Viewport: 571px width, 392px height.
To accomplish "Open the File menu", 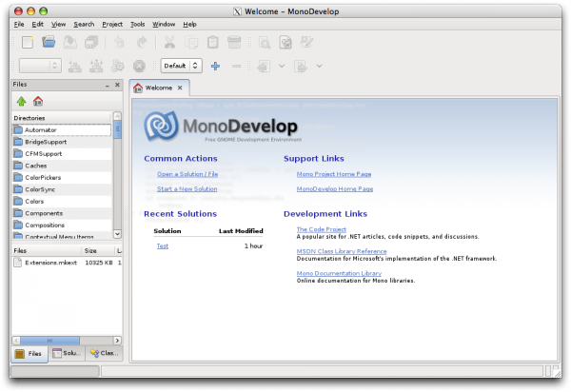I will tap(19, 25).
